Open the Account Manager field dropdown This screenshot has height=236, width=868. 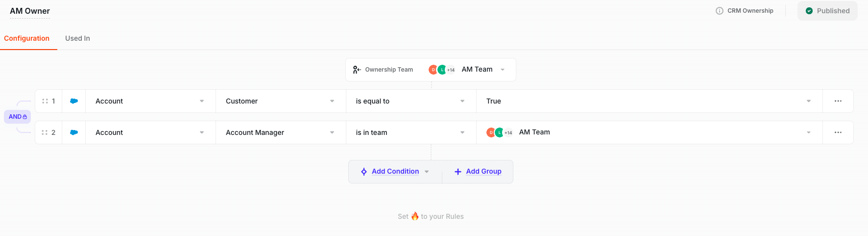click(281, 132)
